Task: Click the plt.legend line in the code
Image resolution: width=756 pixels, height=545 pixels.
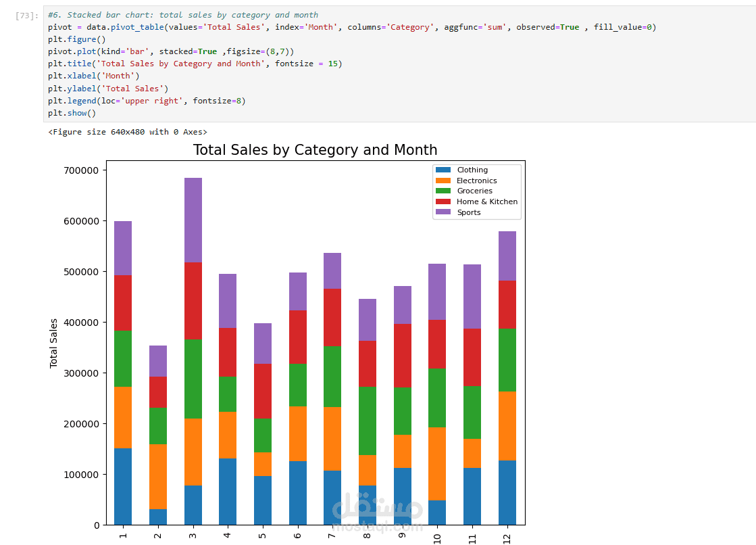Action: pos(147,101)
